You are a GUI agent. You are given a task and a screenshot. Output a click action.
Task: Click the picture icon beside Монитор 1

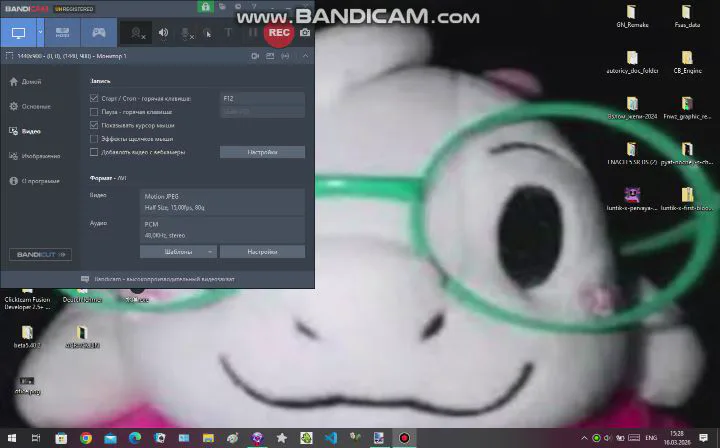tap(270, 56)
